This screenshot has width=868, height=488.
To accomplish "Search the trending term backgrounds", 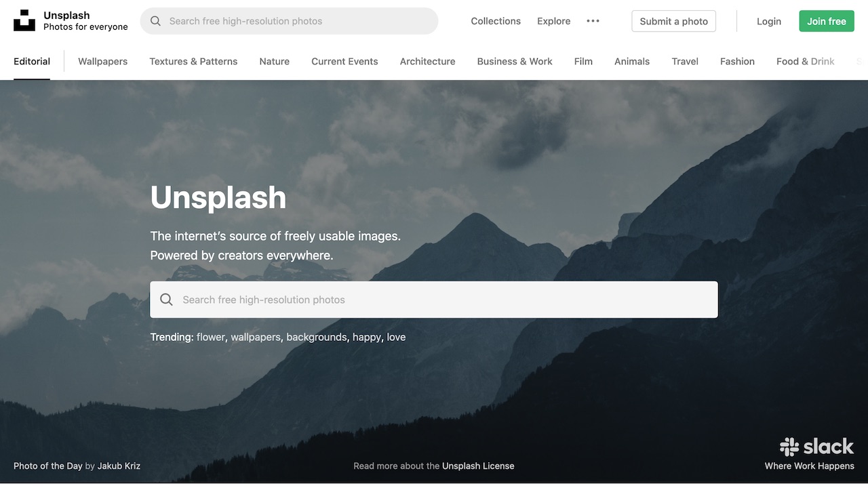I will pyautogui.click(x=316, y=337).
